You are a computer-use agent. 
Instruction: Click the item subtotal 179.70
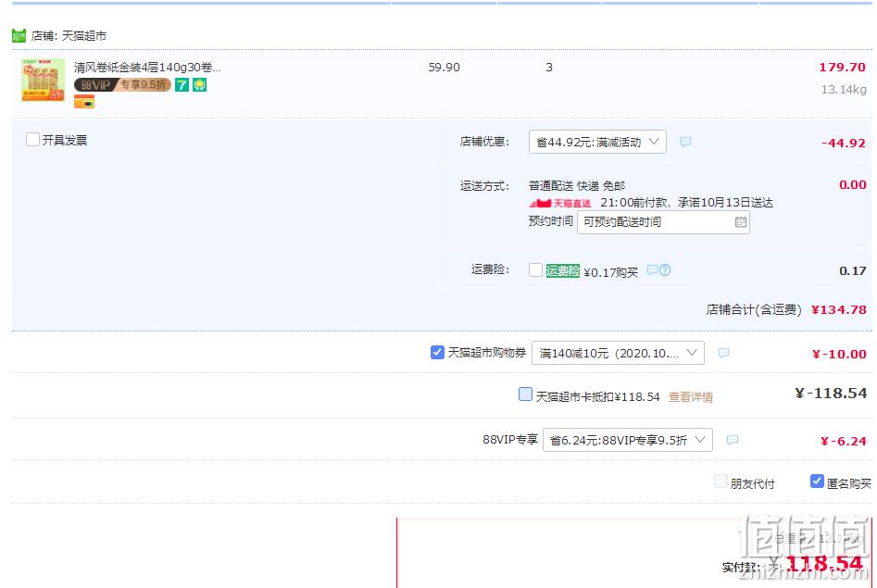(x=843, y=68)
